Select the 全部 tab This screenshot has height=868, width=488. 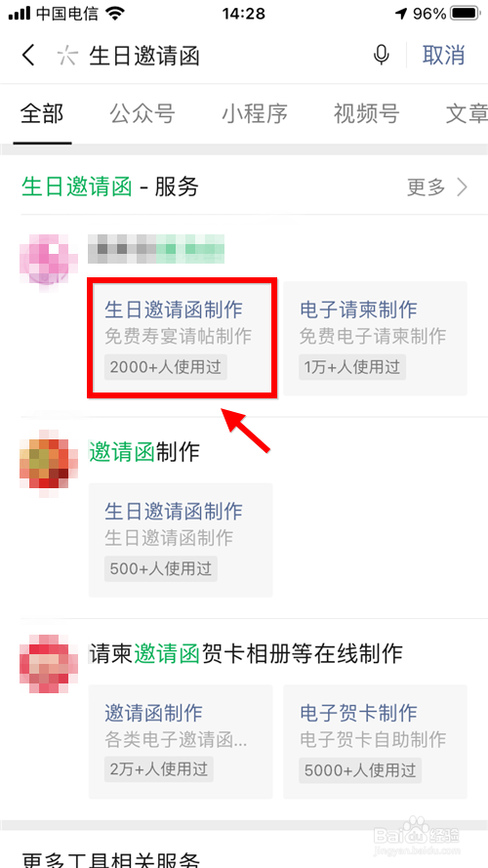(x=42, y=113)
